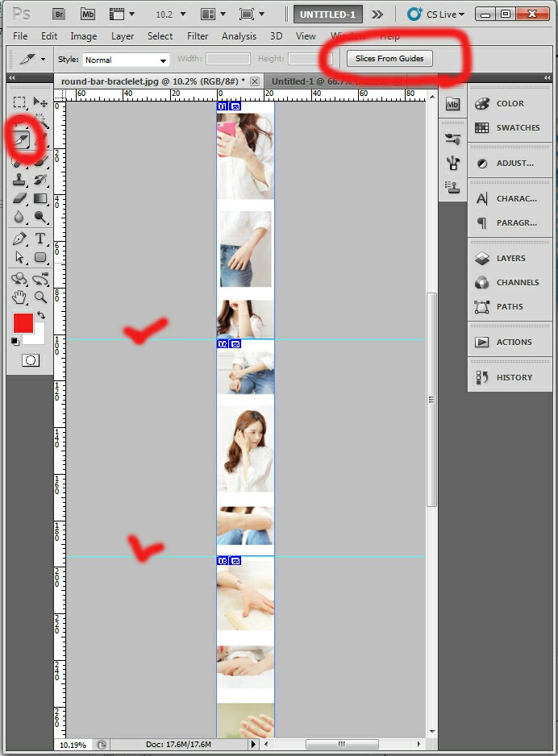This screenshot has height=756, width=558.
Task: Click the zoom percentage field 10.19%
Action: (73, 745)
